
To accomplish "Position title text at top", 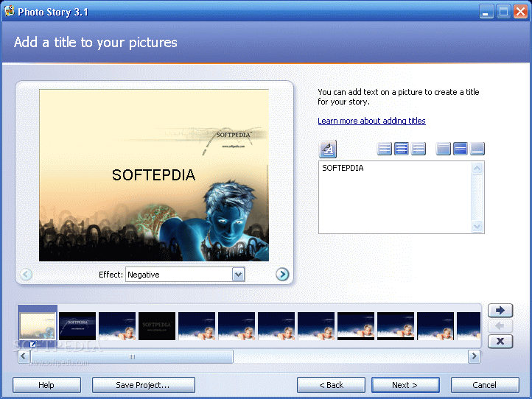I will pyautogui.click(x=443, y=149).
